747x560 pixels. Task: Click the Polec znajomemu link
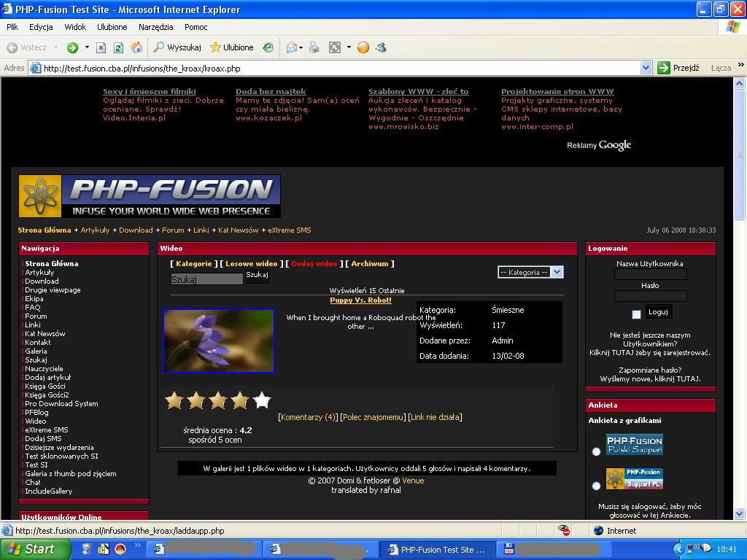click(373, 417)
